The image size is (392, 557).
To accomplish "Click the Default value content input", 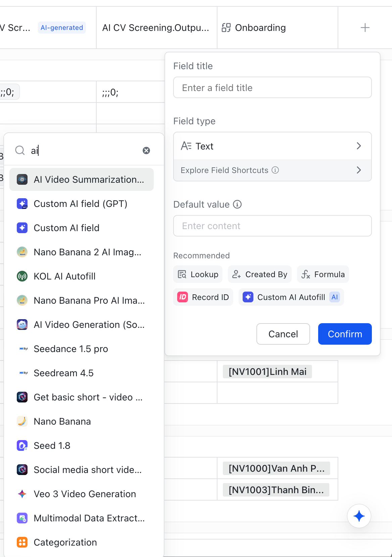I will (x=273, y=226).
